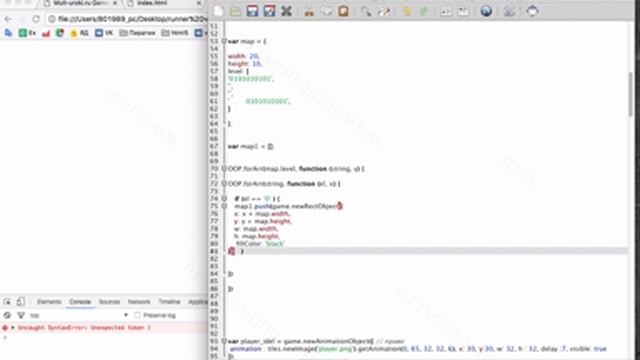Open the yellow AG bookmark
This screenshot has height=360, width=640.
[x=80, y=33]
